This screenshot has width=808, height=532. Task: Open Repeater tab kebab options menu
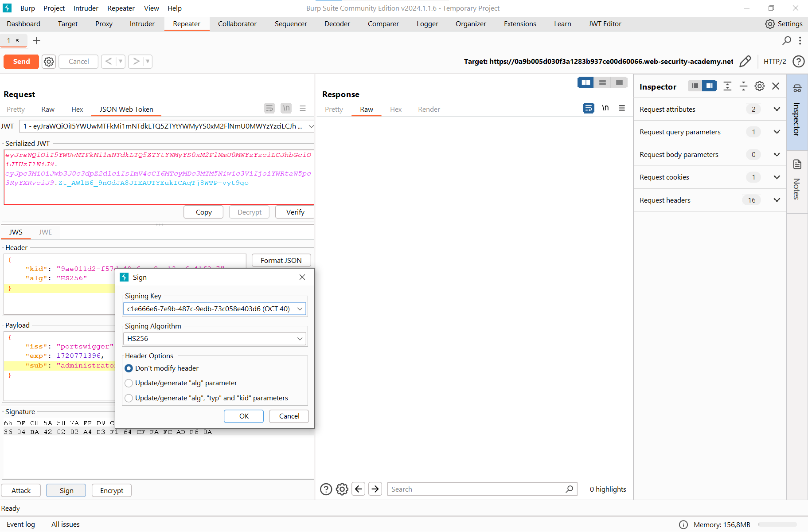[x=800, y=41]
